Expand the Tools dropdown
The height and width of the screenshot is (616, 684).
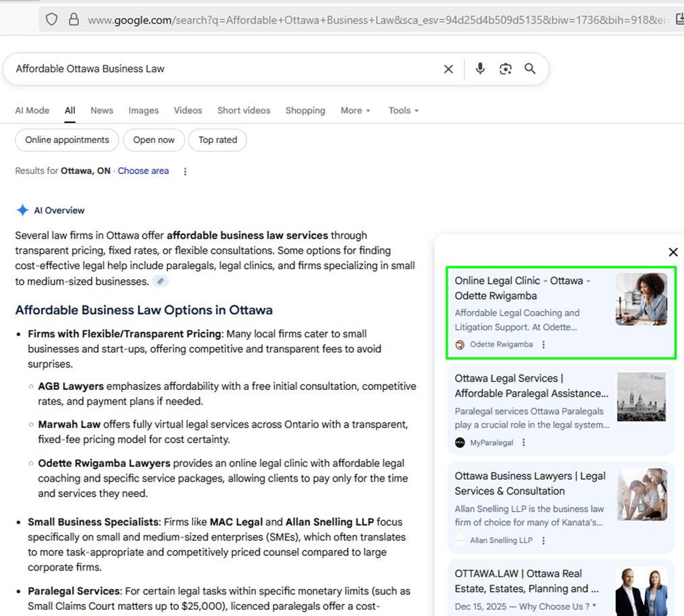403,111
